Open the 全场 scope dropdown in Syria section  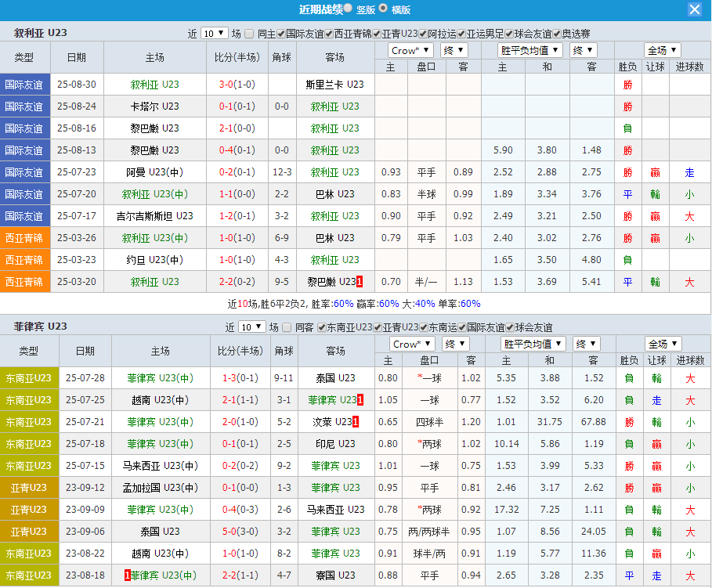coord(662,49)
